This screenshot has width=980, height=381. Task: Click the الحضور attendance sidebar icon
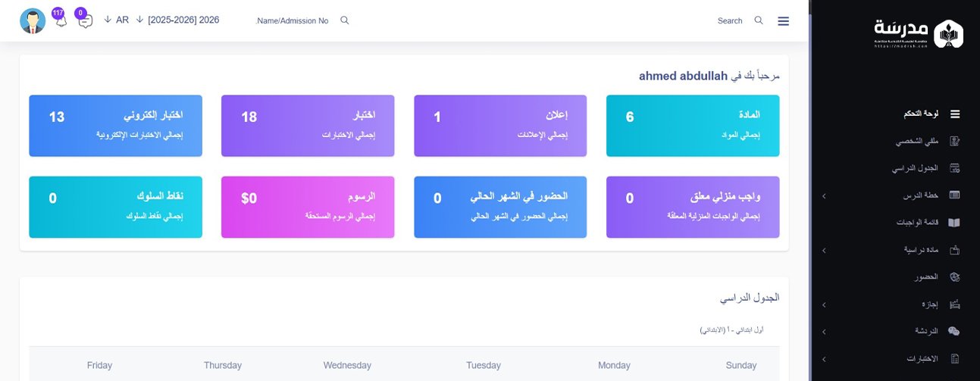tap(954, 277)
